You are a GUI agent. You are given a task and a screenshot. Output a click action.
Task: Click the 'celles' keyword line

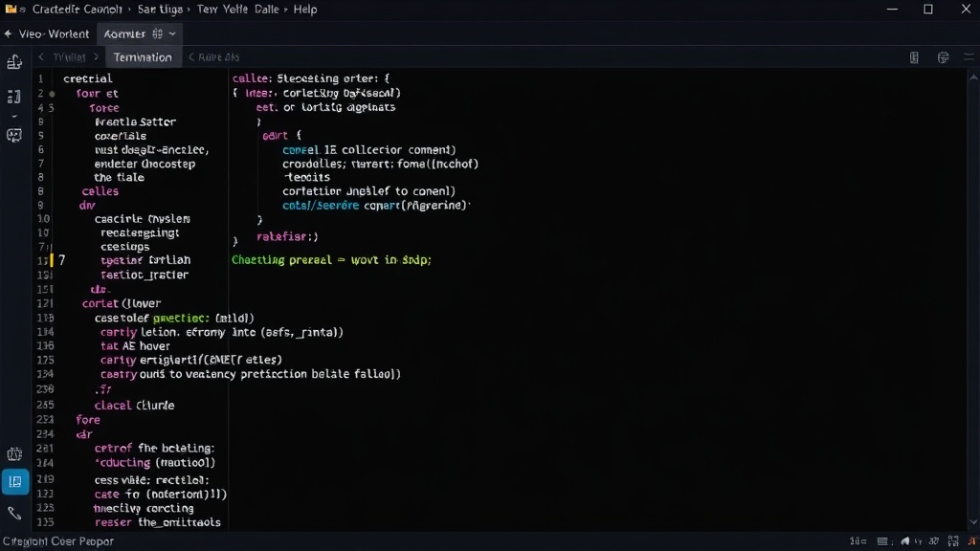(100, 191)
